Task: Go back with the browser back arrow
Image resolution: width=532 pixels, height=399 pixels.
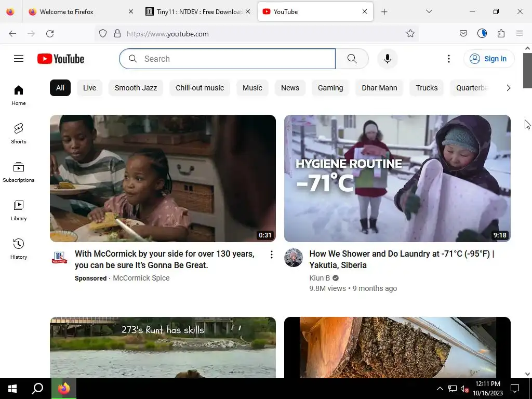Action: [12, 34]
